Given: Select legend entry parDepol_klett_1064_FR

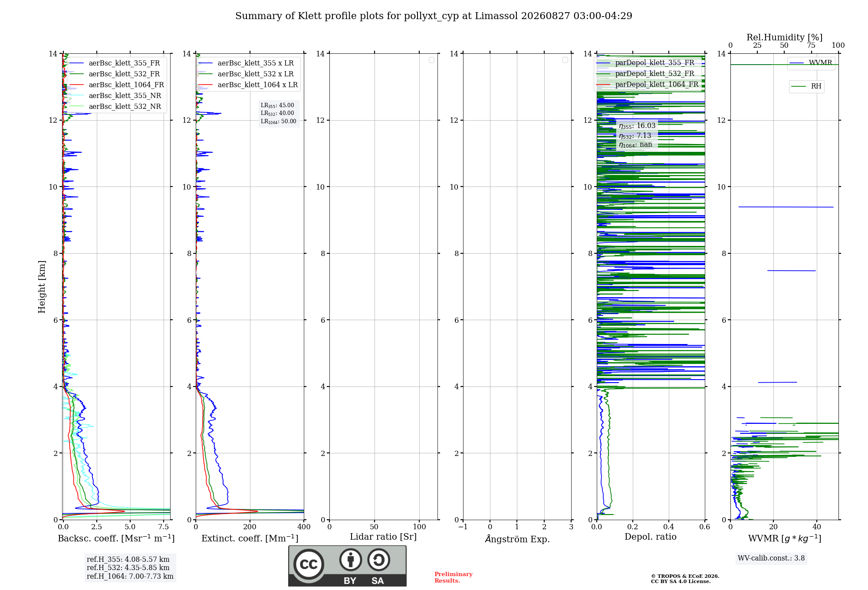Looking at the screenshot, I should pos(648,84).
